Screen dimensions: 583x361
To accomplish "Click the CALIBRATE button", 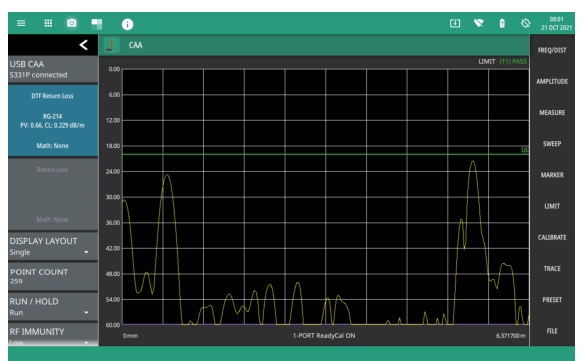I will coord(552,237).
